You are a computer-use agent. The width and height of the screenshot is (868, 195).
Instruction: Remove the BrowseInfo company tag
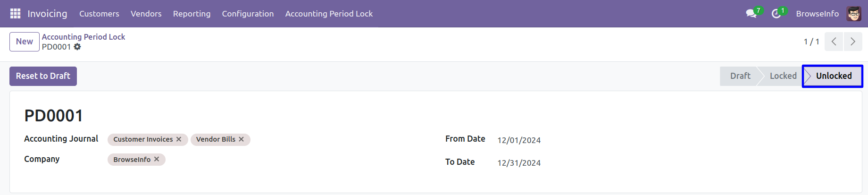[157, 159]
